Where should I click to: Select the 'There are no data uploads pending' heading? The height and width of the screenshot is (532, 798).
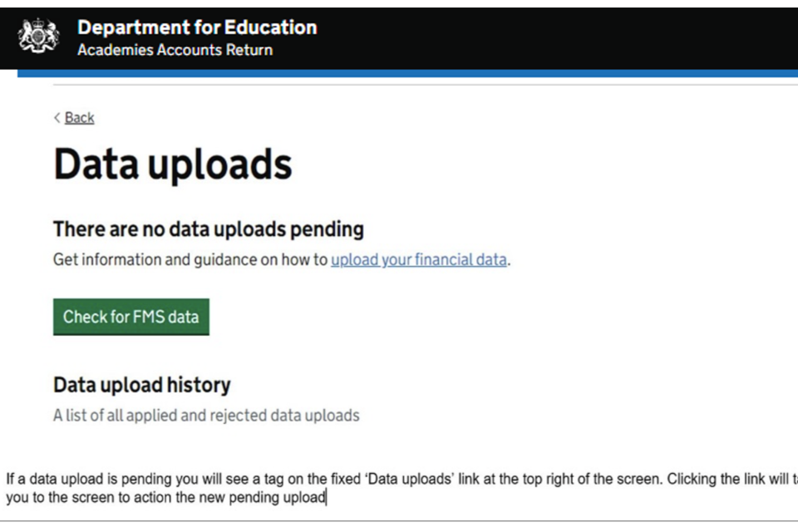point(209,229)
